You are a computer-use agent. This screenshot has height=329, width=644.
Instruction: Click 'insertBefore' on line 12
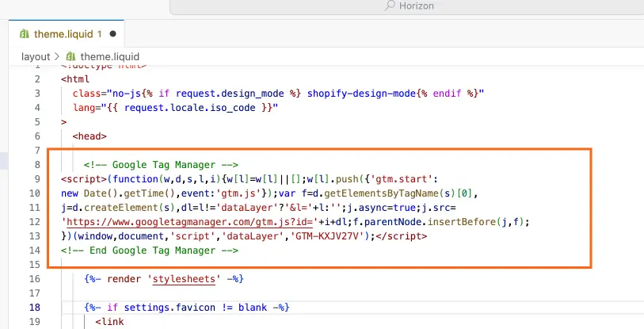coord(462,222)
